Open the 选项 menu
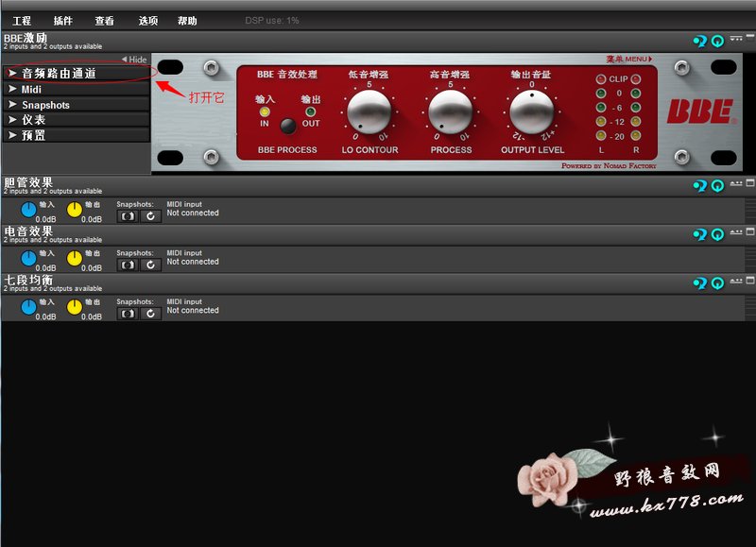 (x=148, y=21)
